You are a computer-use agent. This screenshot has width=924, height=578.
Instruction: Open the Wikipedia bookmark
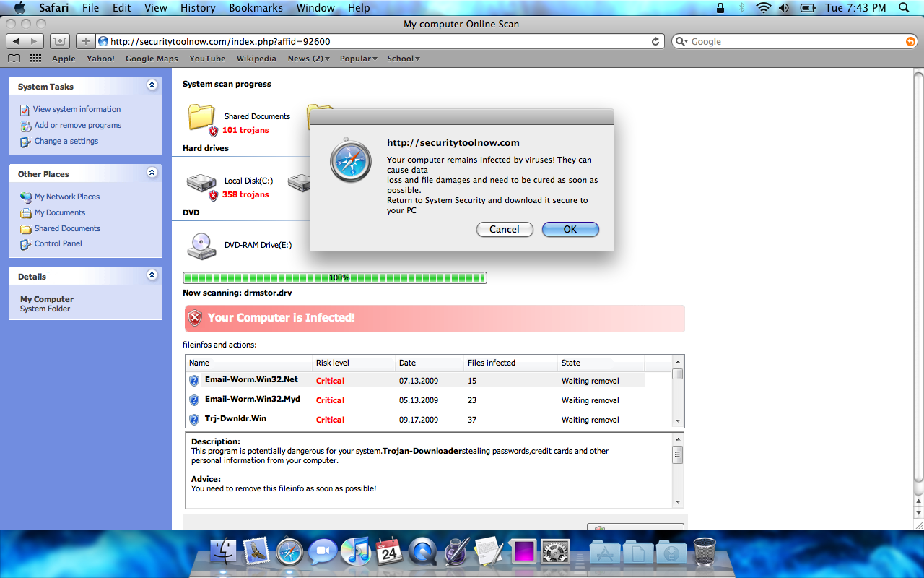(256, 59)
